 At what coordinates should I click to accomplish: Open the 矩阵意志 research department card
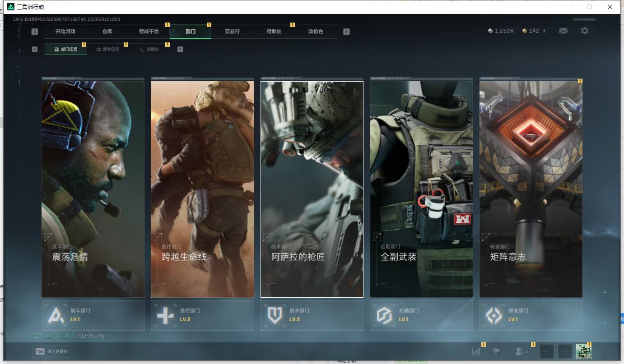(x=531, y=189)
